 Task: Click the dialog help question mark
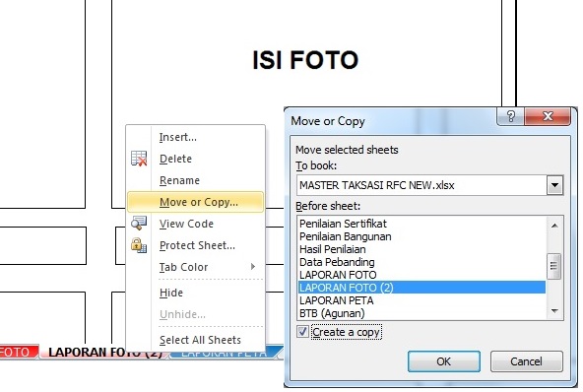click(511, 116)
